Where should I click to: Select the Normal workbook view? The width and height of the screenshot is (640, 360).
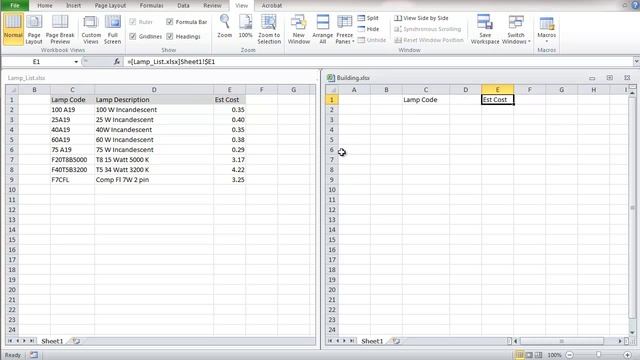pyautogui.click(x=13, y=28)
